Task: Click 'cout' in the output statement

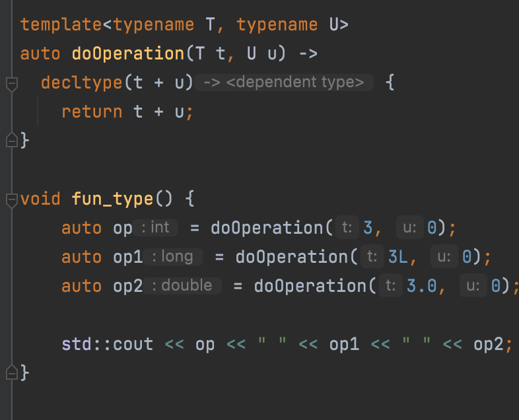Action: click(x=133, y=345)
